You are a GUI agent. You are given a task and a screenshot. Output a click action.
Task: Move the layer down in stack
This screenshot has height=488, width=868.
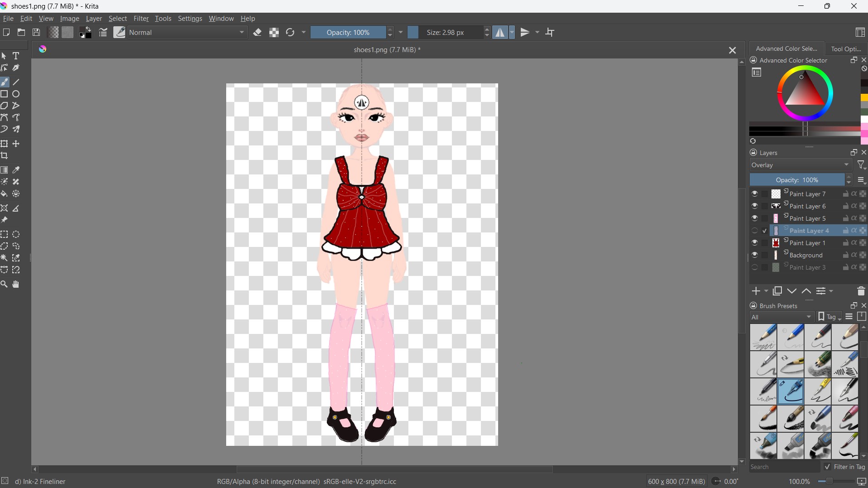coord(792,291)
